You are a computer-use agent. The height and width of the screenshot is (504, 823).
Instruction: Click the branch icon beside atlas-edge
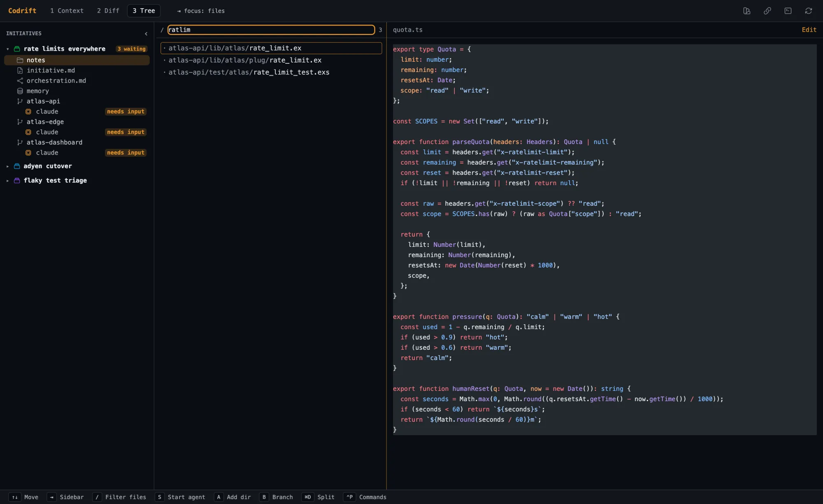coord(20,122)
